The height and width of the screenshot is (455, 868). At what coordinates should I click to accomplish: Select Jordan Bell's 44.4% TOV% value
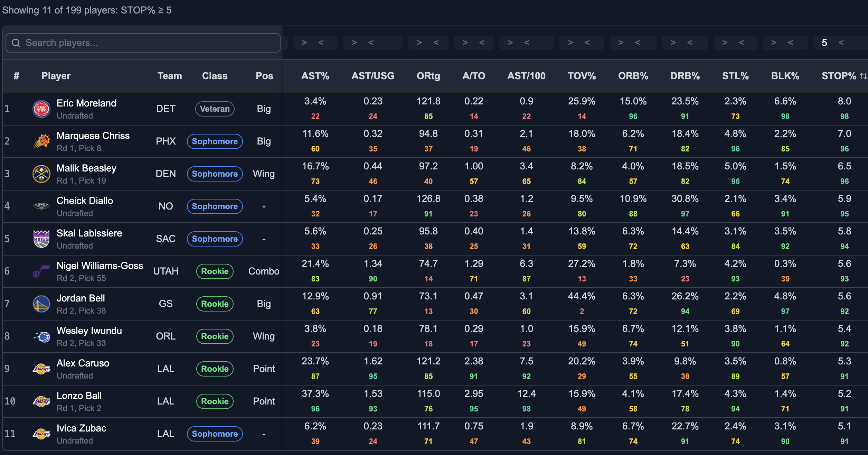[x=582, y=296]
